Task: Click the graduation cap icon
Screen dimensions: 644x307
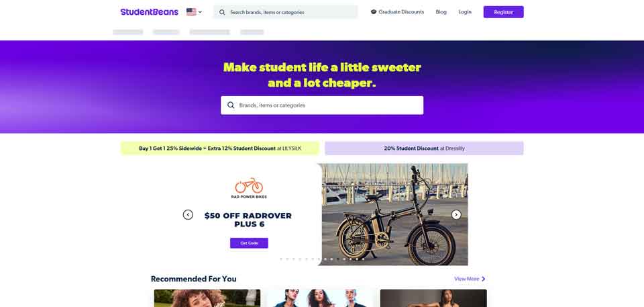Action: [x=374, y=12]
